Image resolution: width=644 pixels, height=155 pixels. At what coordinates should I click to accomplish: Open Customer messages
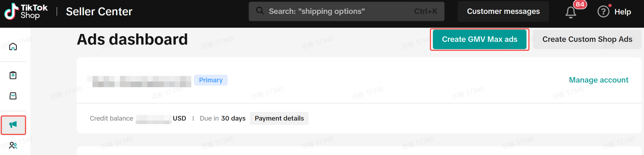coord(503,11)
